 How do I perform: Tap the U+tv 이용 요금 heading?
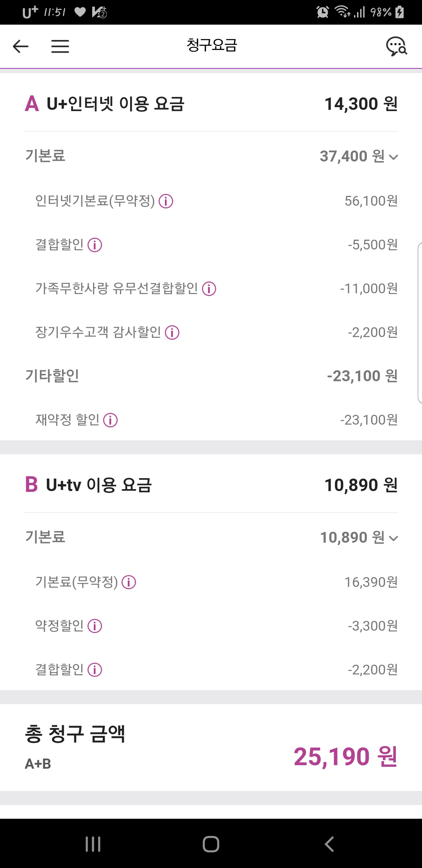point(98,485)
